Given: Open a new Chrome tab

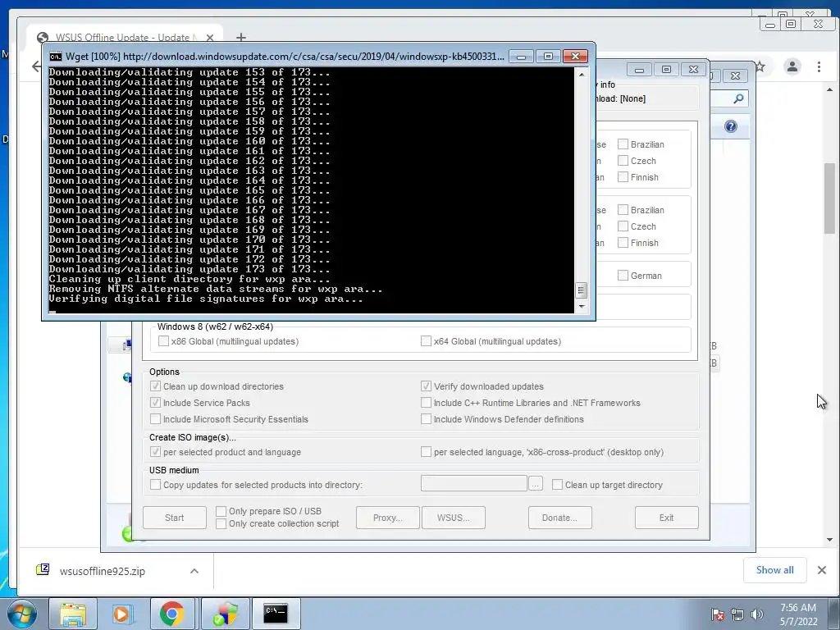Looking at the screenshot, I should point(241,37).
